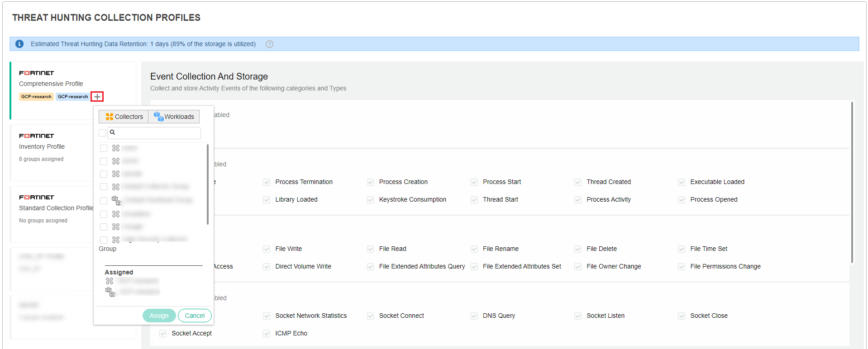Select the Standard Collection Profile title
The image size is (868, 349).
[56, 208]
